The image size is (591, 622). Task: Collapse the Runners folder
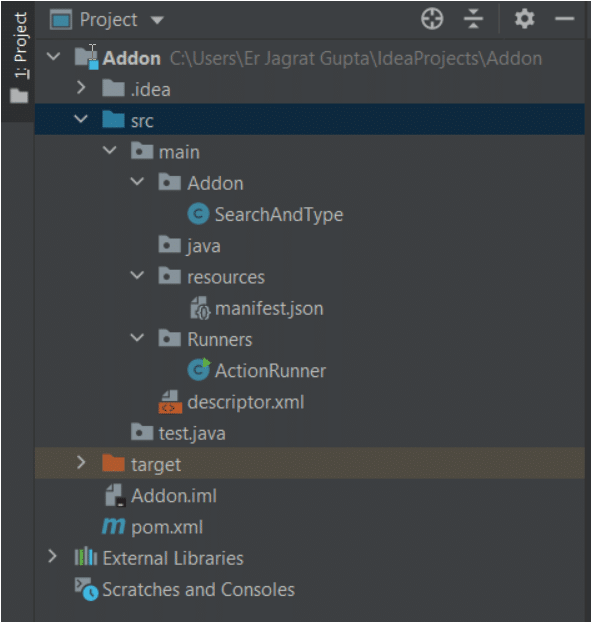tap(137, 338)
